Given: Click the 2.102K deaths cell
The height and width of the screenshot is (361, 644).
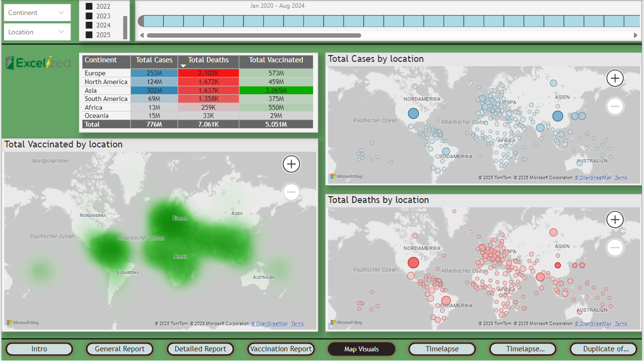Looking at the screenshot, I should 208,73.
